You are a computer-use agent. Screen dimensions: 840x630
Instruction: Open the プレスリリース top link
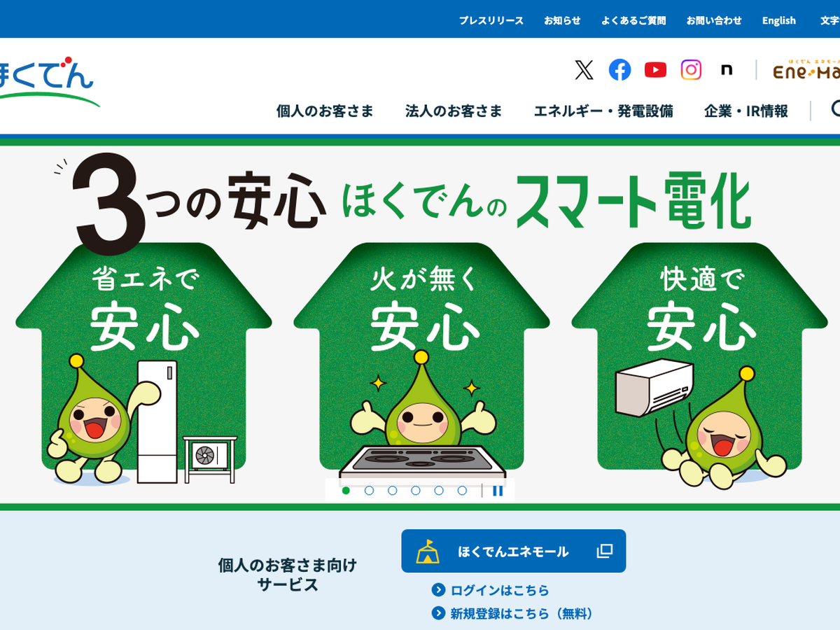click(x=491, y=20)
